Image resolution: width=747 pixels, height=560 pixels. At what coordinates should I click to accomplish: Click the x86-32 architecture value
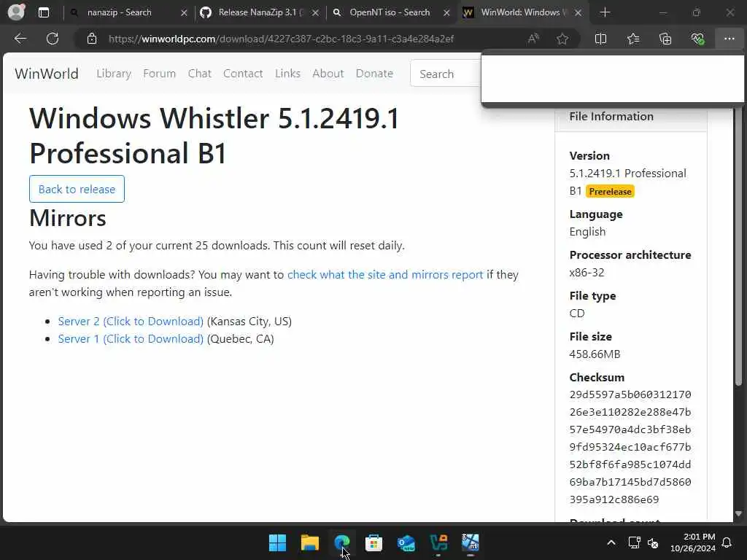tap(587, 273)
